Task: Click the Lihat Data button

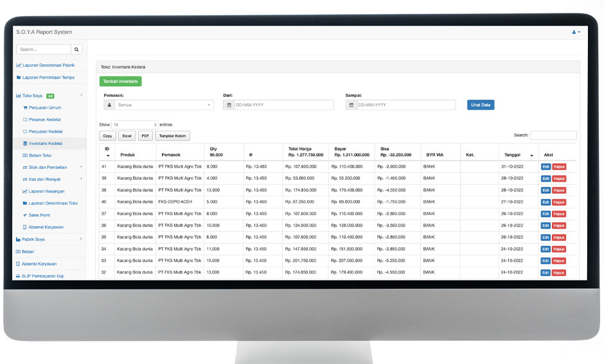Action: [481, 105]
